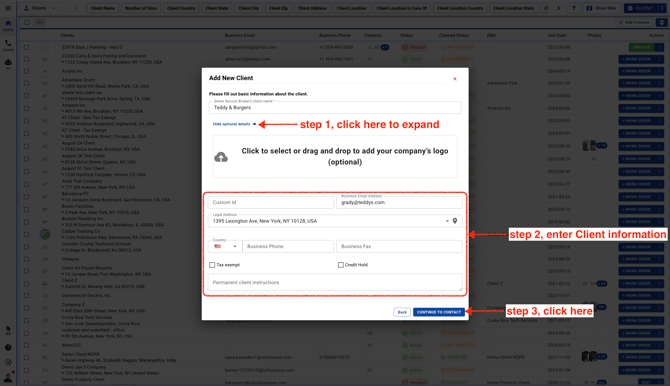Click the Business Email Address field
Image resolution: width=670 pixels, height=386 pixels.
pos(399,202)
